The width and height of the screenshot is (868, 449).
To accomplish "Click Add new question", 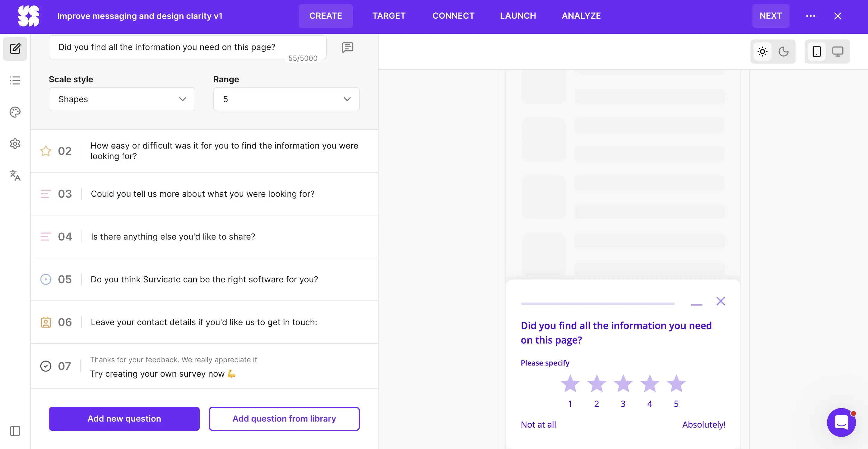I will pos(124,419).
